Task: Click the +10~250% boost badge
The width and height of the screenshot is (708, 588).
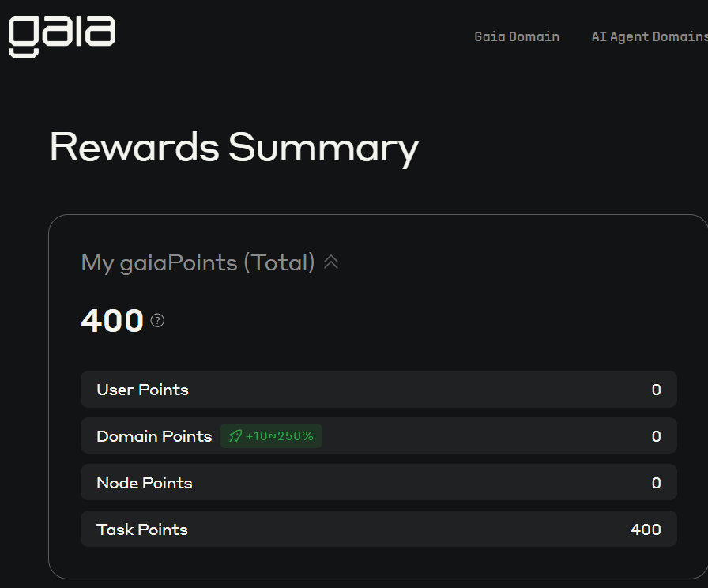Action: click(x=271, y=436)
